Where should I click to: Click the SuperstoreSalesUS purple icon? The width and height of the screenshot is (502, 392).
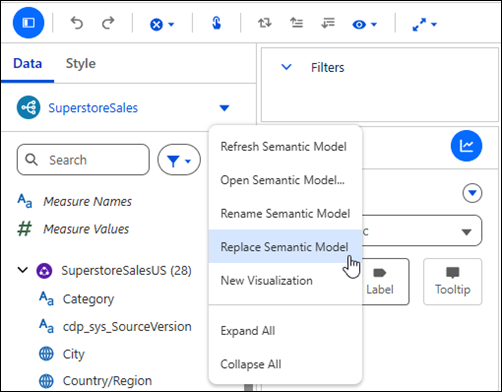(44, 271)
